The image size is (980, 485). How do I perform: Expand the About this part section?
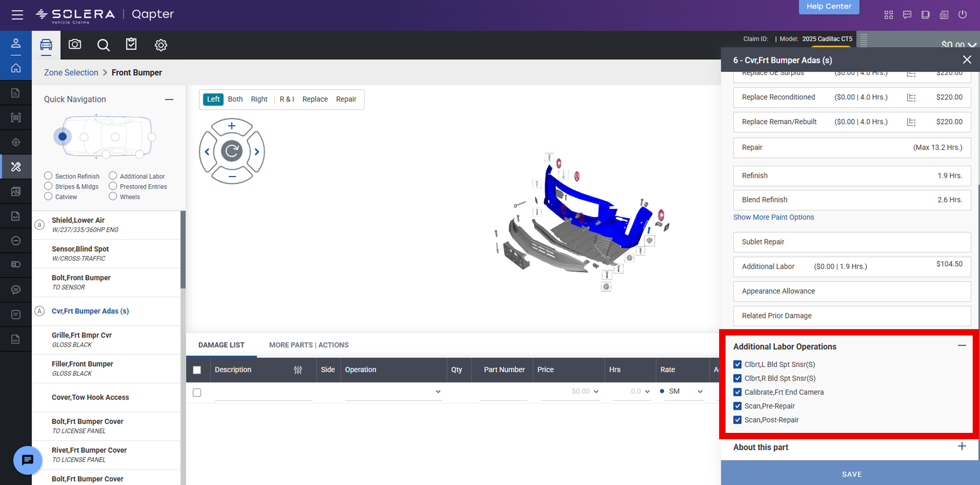coord(962,447)
